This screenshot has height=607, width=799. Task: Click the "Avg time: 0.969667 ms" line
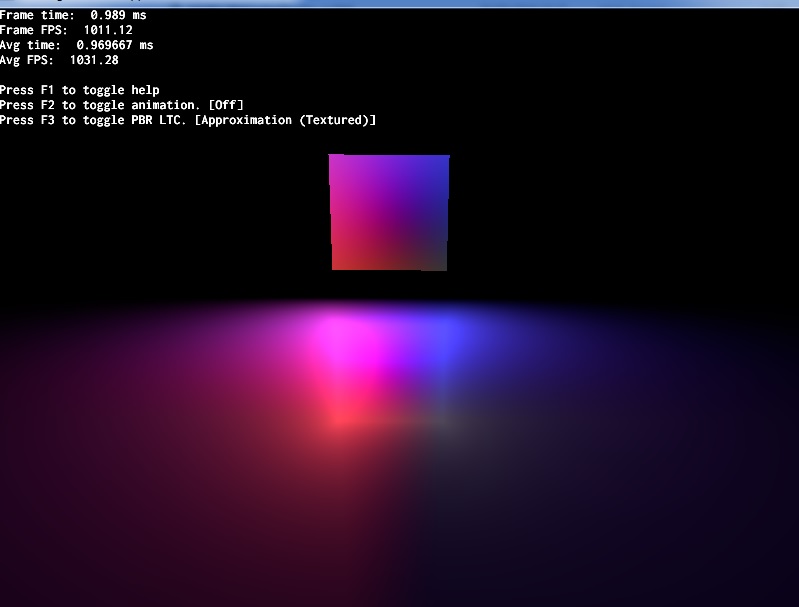pyautogui.click(x=76, y=45)
